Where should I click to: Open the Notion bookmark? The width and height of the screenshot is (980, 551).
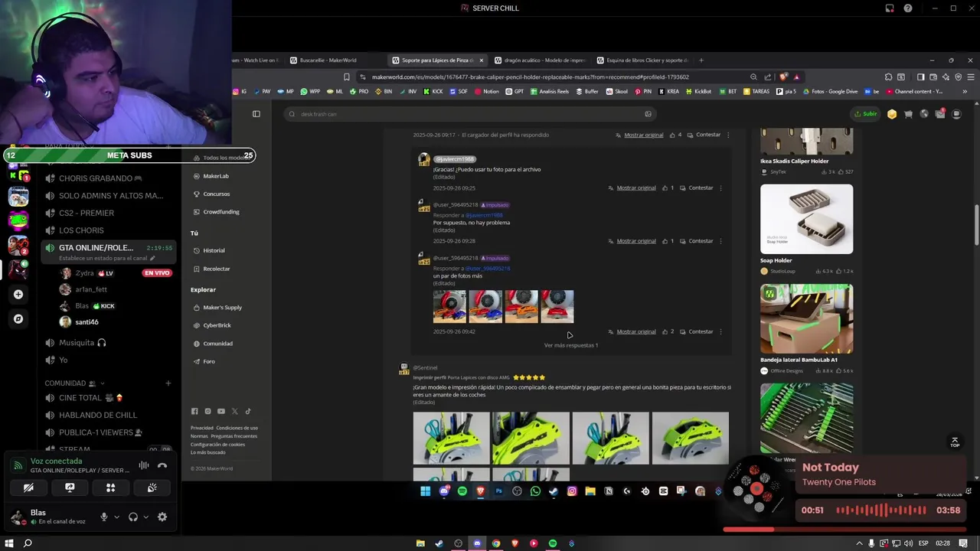tap(486, 91)
